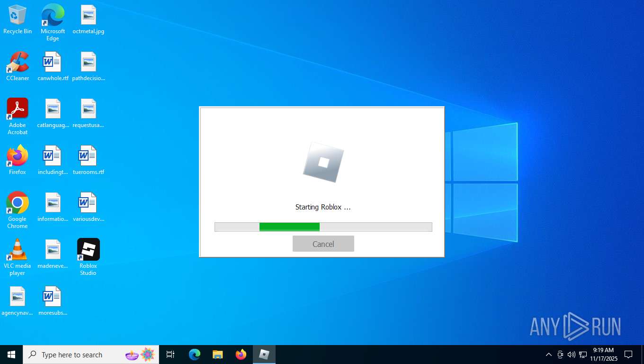Screen dimensions: 644x364
Task: Open the clock showing 9:19 AM
Action: click(603, 355)
